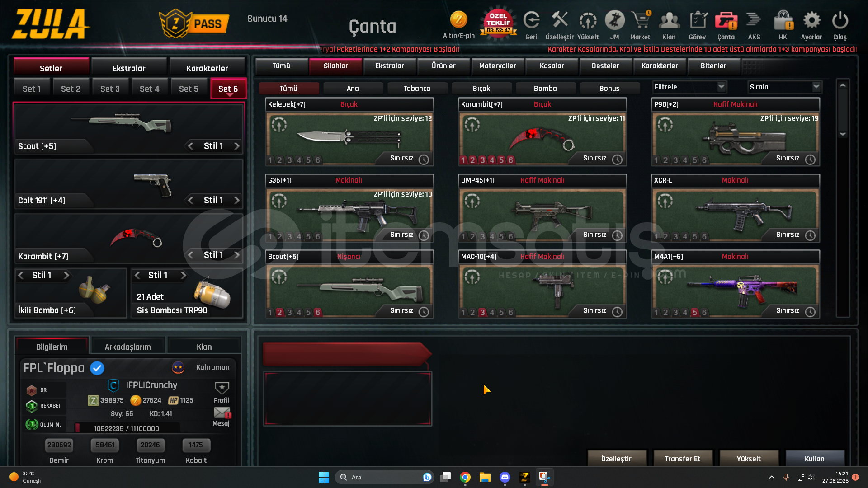
Task: Click the Çıkış power icon
Action: pyautogui.click(x=840, y=20)
